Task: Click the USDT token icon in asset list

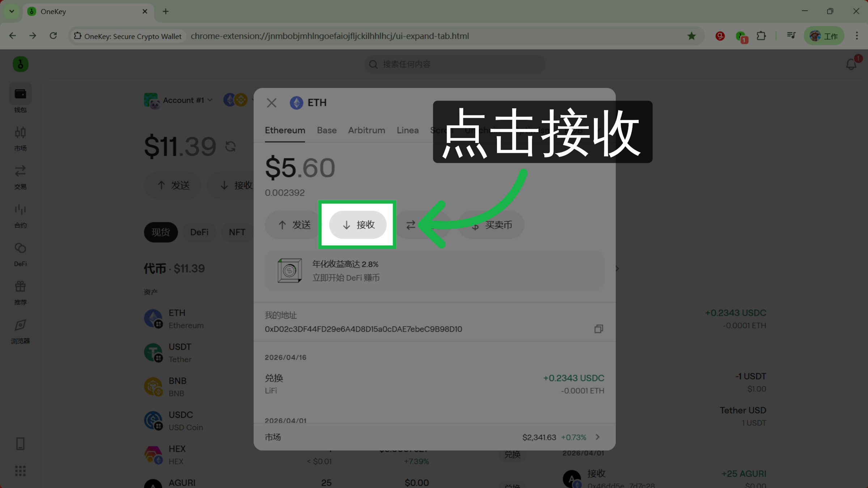Action: pyautogui.click(x=153, y=353)
